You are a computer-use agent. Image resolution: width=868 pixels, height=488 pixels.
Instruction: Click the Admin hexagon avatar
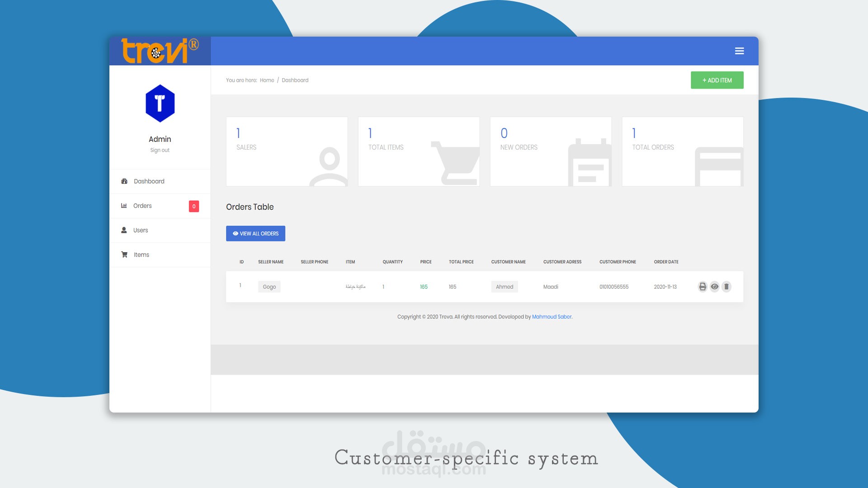[160, 103]
